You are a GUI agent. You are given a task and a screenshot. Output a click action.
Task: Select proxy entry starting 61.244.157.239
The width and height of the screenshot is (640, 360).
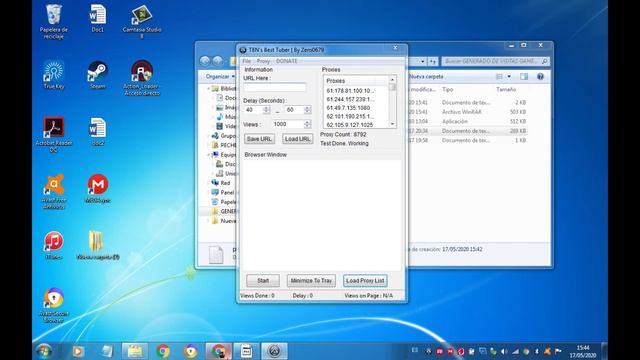pos(350,99)
